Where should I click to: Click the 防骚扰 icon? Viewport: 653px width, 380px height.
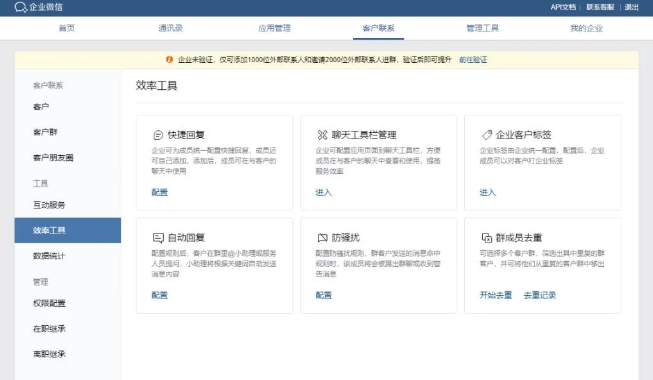(x=322, y=238)
